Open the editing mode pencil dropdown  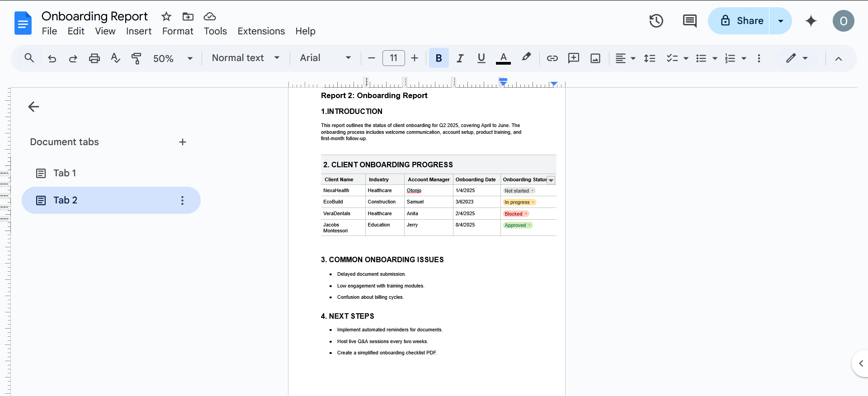pos(797,58)
